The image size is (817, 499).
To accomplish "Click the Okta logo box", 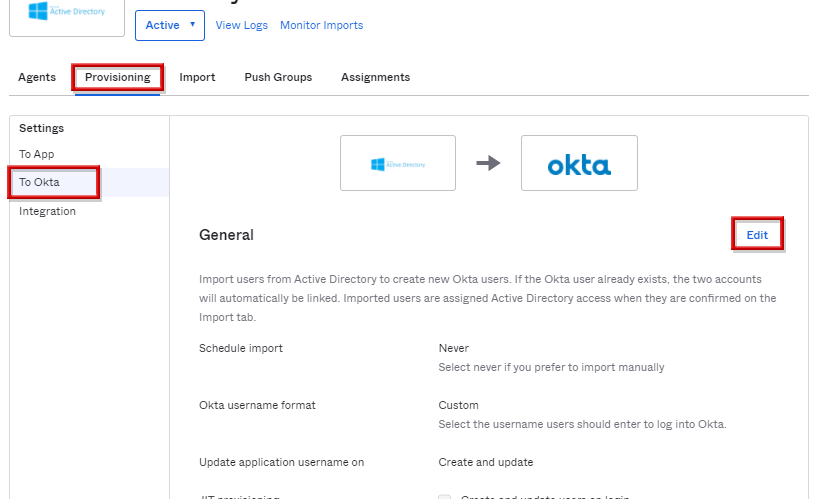I will tap(579, 163).
